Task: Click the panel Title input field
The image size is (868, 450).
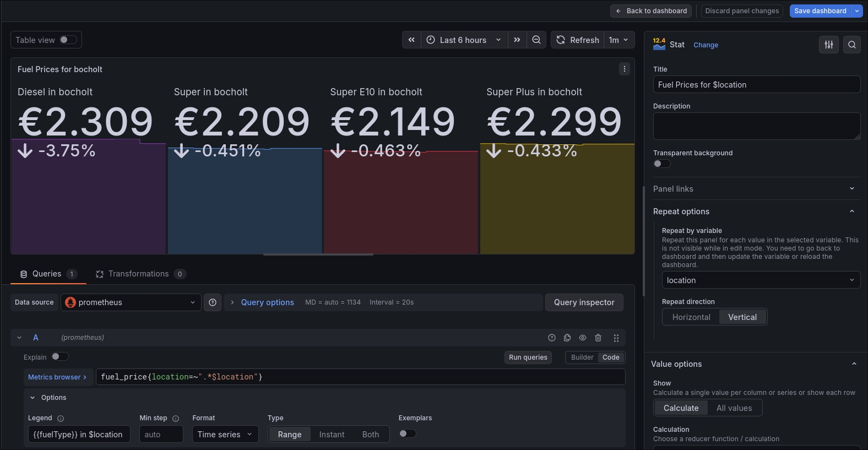Action: point(756,85)
